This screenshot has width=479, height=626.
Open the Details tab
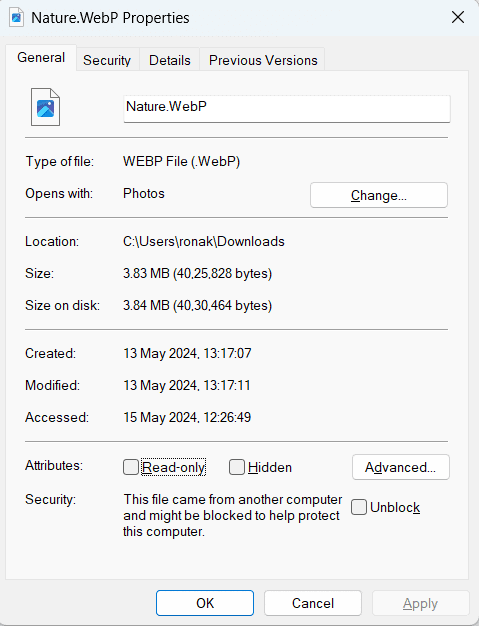(x=170, y=60)
